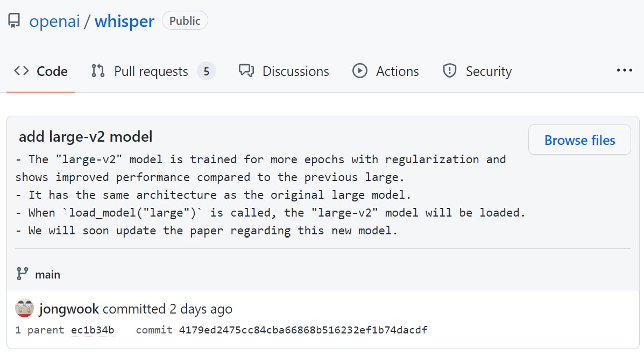This screenshot has height=355, width=644.
Task: Open jongwook's avatar image
Action: click(24, 308)
